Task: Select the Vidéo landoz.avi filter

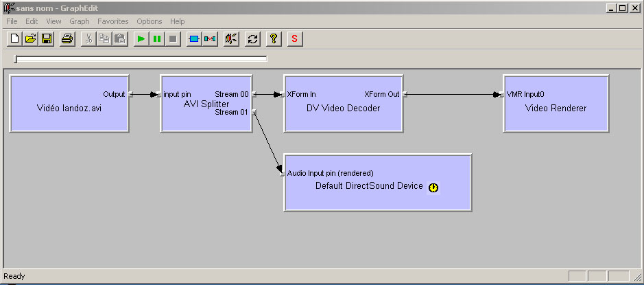Action: coord(69,104)
